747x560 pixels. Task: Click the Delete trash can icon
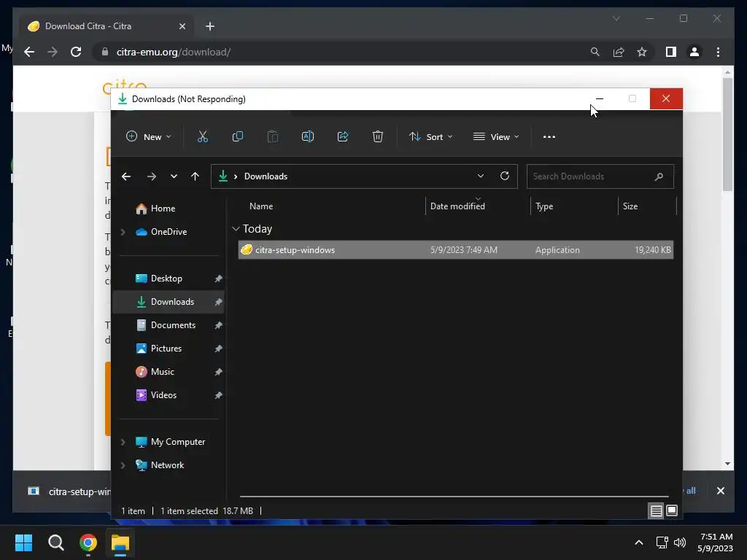click(377, 136)
